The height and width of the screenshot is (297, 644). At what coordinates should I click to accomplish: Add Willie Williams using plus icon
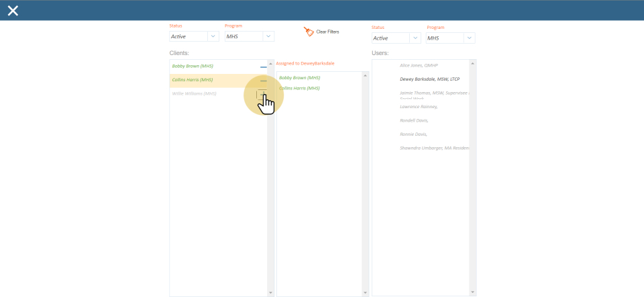(x=262, y=94)
